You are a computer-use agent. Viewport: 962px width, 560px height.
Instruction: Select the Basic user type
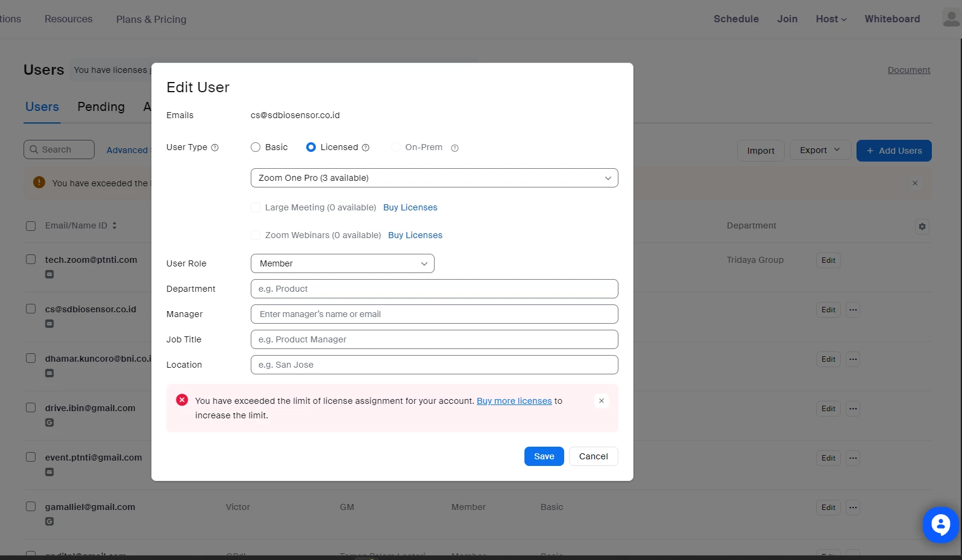coord(256,147)
